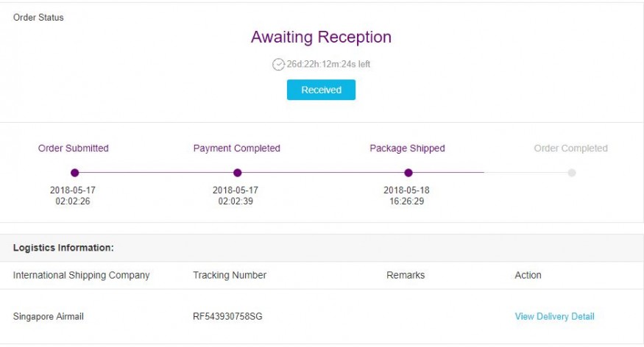Click the Received button

click(321, 90)
